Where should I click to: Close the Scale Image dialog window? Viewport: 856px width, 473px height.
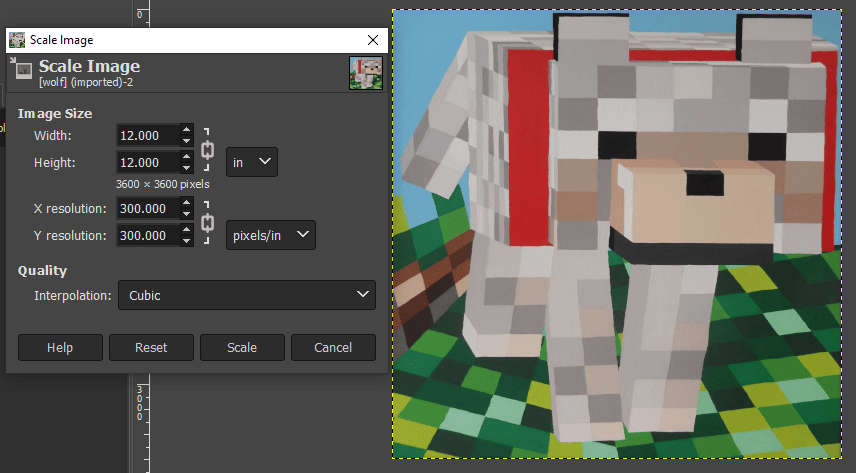tap(373, 40)
